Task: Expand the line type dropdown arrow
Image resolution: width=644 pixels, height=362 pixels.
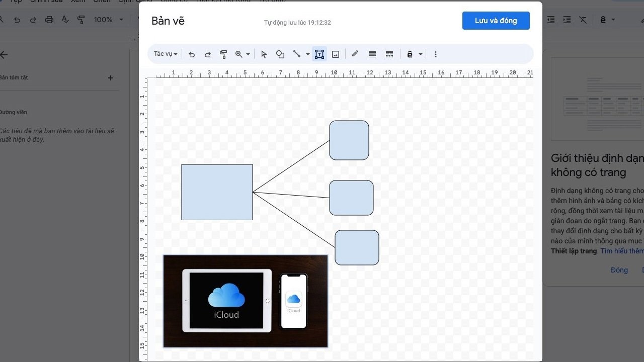Action: pyautogui.click(x=307, y=54)
